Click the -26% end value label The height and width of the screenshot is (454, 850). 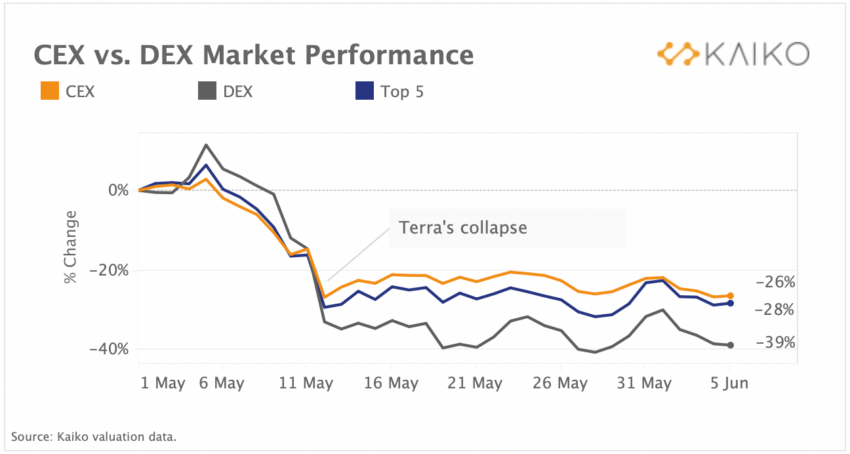775,282
